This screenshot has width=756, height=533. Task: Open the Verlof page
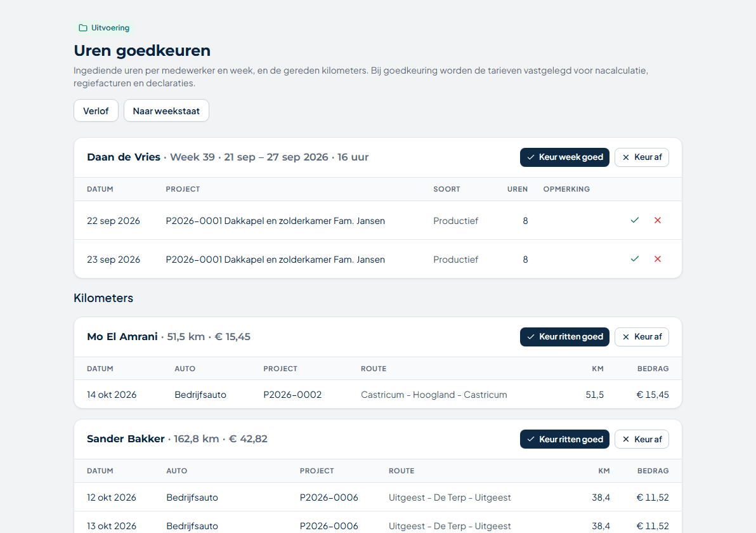[x=96, y=111]
